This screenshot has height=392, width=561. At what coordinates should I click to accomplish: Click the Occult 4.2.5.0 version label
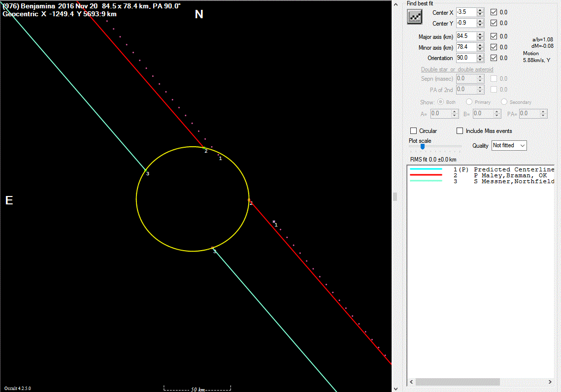pyautogui.click(x=18, y=389)
